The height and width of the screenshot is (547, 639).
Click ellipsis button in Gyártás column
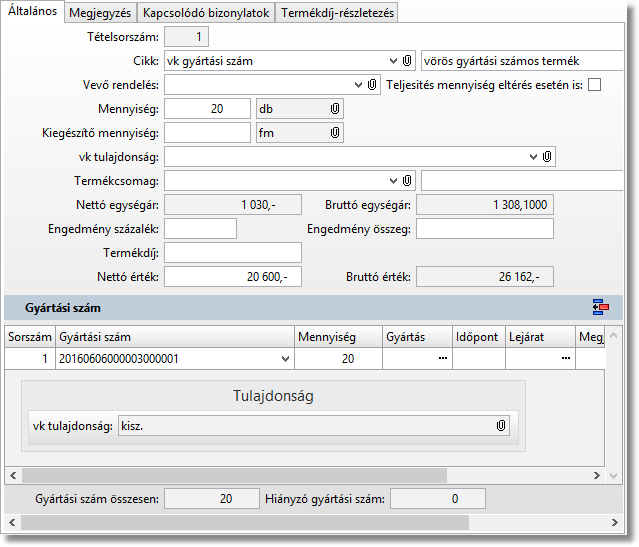(x=442, y=359)
